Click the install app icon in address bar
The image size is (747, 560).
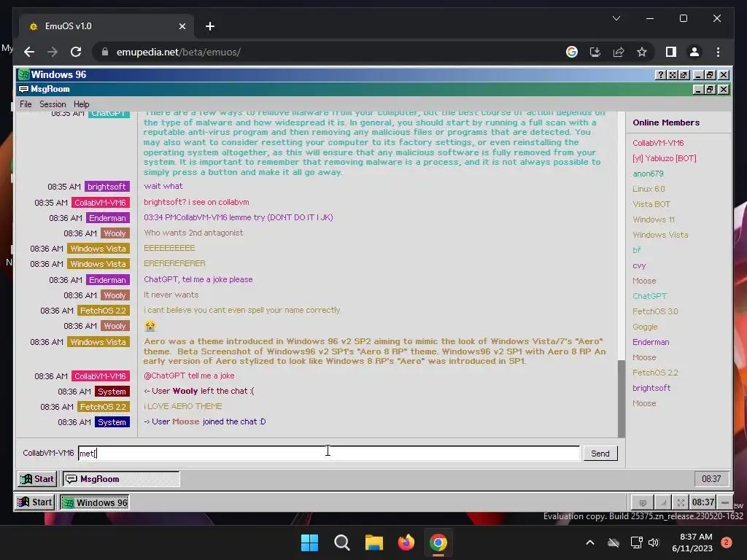(595, 52)
